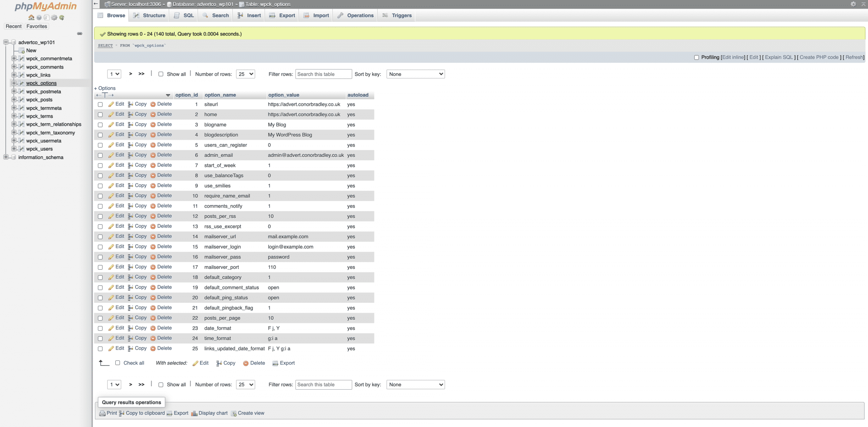Click the link with main panel icon

[x=80, y=34]
